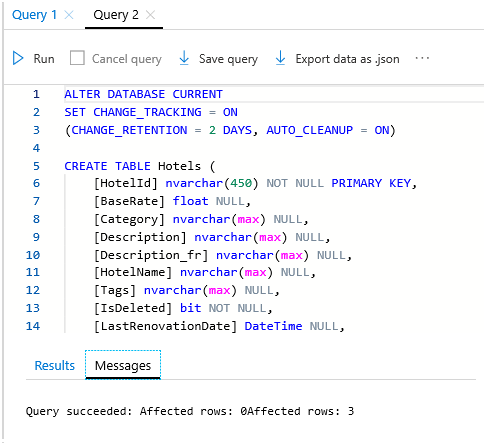Click the float data type
This screenshot has width=487, height=443.
click(x=190, y=201)
